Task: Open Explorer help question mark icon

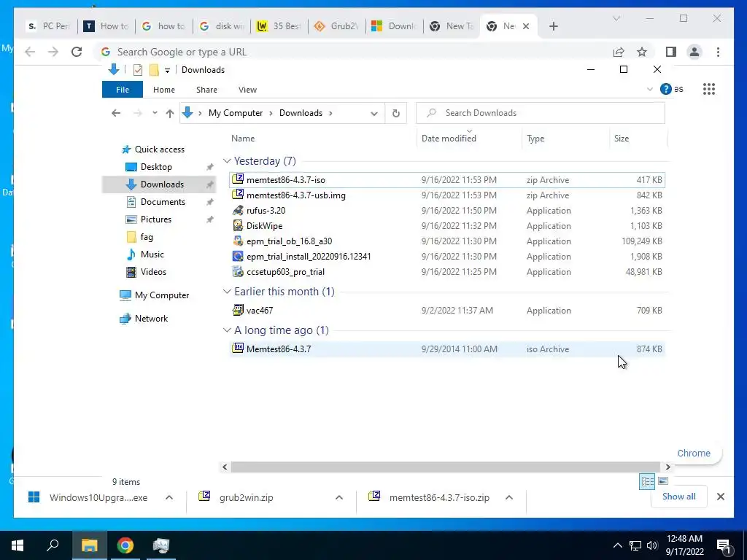Action: (x=665, y=89)
